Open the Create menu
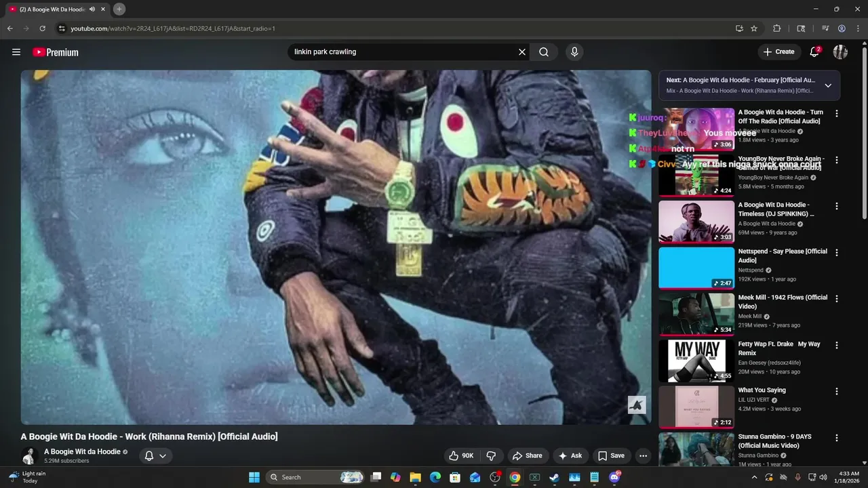This screenshot has height=488, width=868. pyautogui.click(x=778, y=52)
